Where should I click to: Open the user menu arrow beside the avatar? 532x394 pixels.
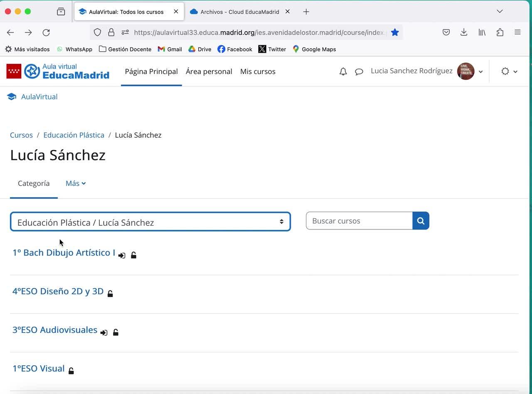(x=481, y=71)
